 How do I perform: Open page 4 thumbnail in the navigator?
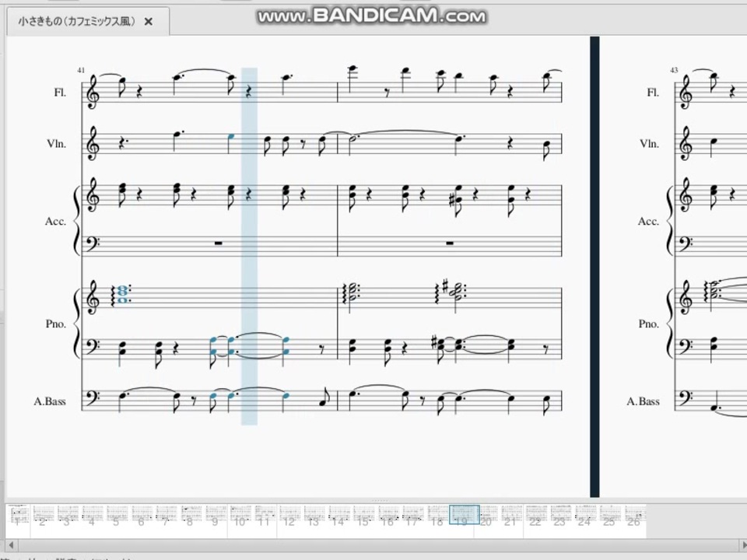[92, 515]
